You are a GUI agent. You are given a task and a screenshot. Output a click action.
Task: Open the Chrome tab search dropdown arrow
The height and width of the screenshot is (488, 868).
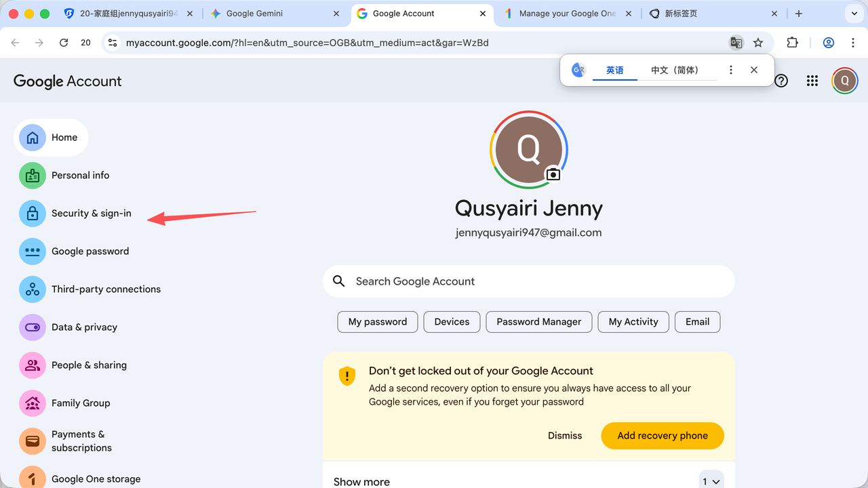point(854,14)
